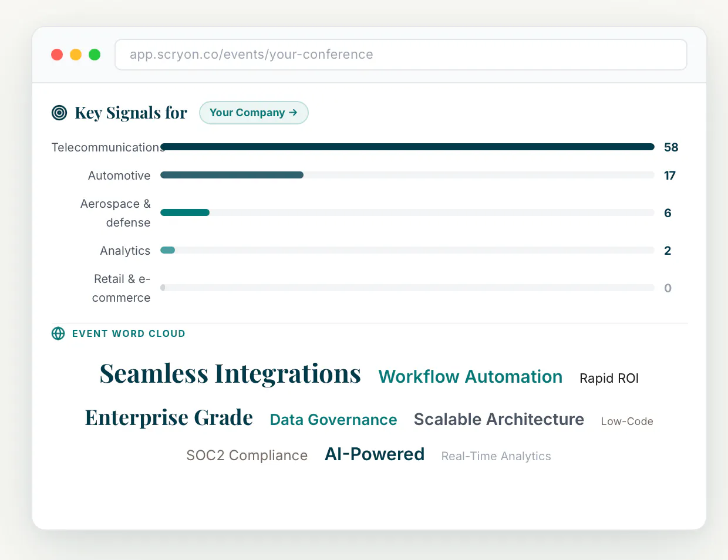Click the Aerospace count 6
The image size is (728, 560).
(668, 213)
